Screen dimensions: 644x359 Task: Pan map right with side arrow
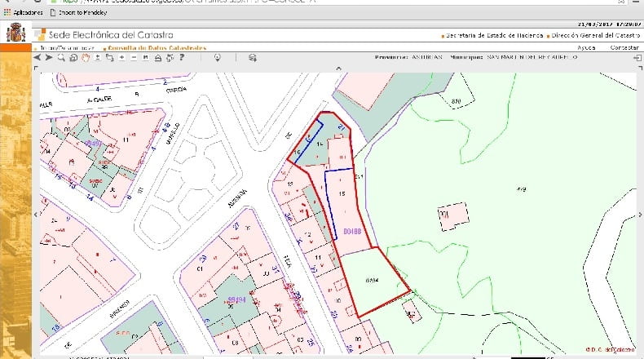[640, 215]
